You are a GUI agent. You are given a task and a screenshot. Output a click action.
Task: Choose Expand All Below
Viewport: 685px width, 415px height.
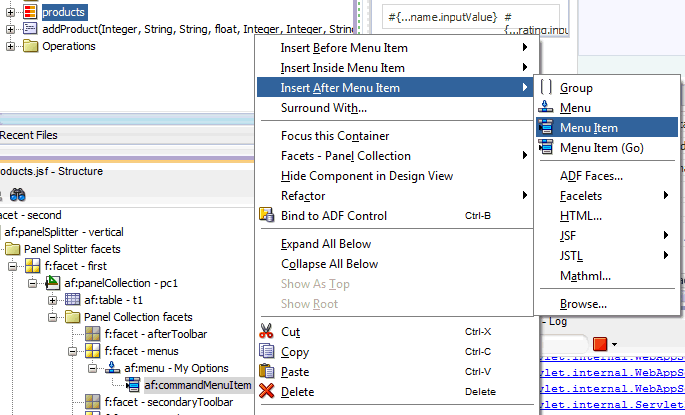pos(394,244)
